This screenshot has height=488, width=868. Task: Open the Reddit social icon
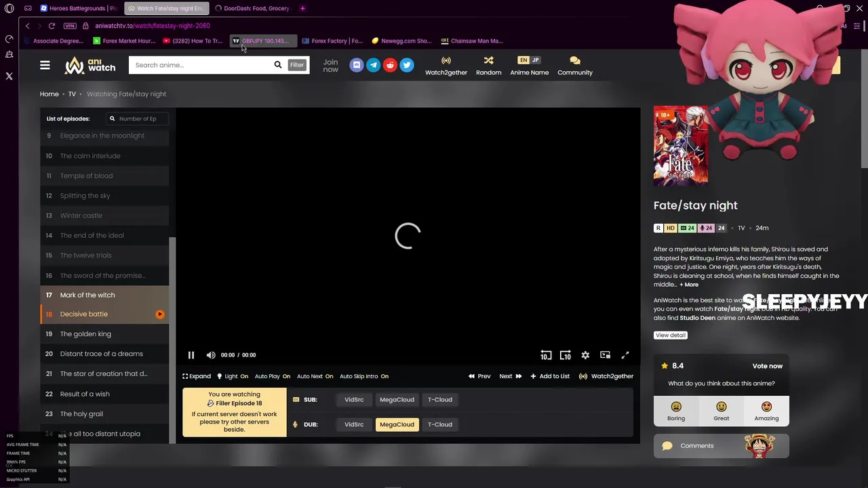coord(390,65)
